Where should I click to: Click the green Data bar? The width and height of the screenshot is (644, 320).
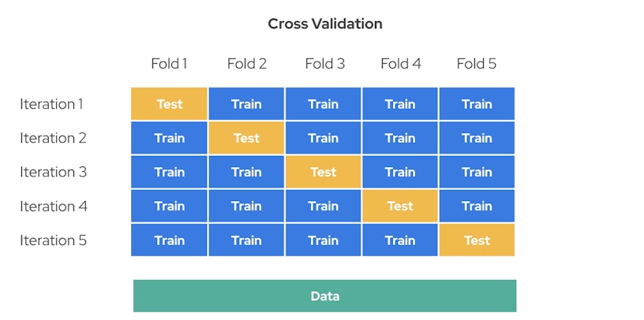pyautogui.click(x=324, y=296)
